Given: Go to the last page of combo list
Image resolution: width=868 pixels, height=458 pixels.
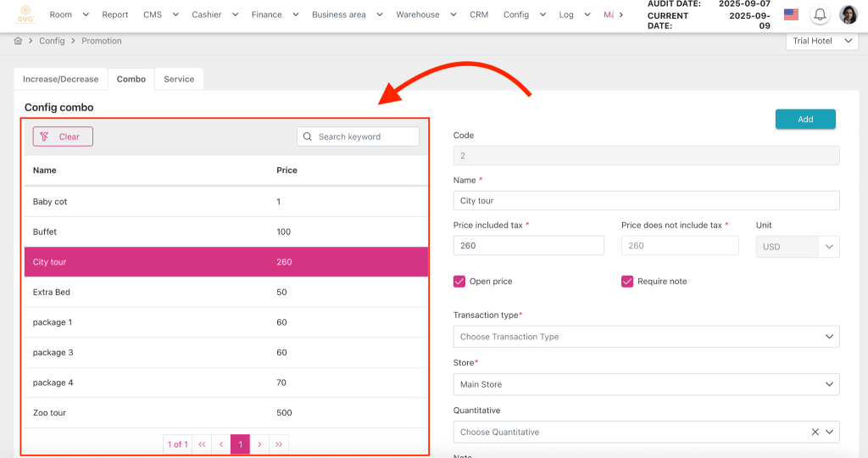Looking at the screenshot, I should [280, 444].
